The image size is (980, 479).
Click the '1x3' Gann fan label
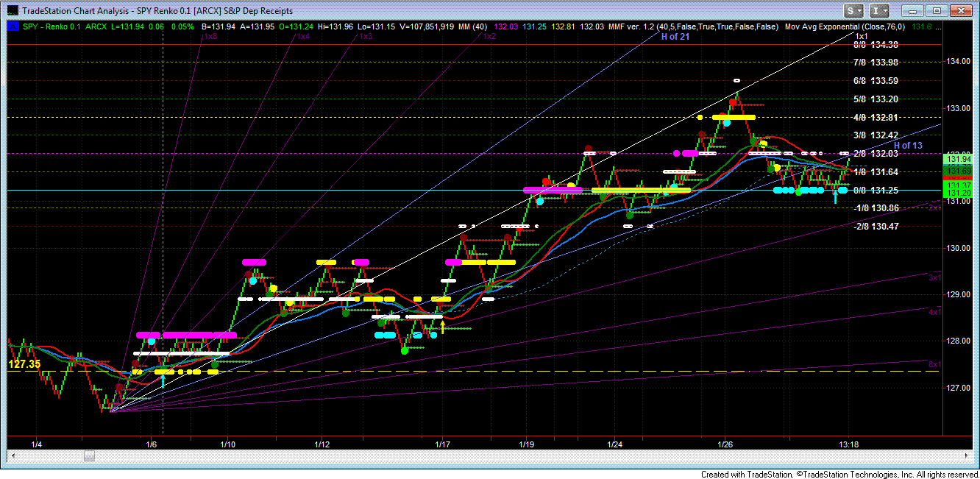point(366,36)
